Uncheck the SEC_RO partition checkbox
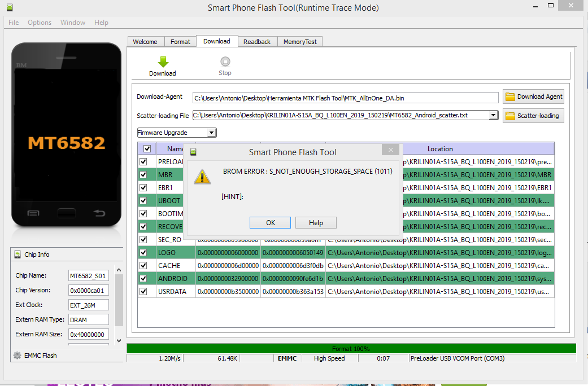The width and height of the screenshot is (588, 386). [143, 239]
